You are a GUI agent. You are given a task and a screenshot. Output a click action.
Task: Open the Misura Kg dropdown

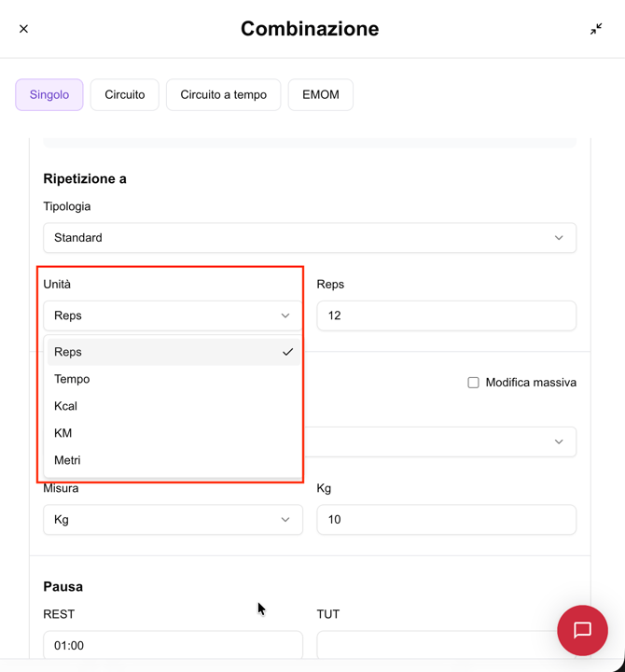[x=173, y=520]
